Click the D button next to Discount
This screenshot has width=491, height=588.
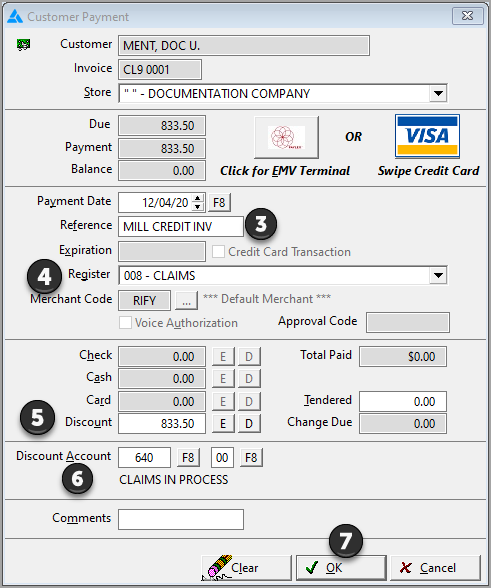click(x=249, y=424)
